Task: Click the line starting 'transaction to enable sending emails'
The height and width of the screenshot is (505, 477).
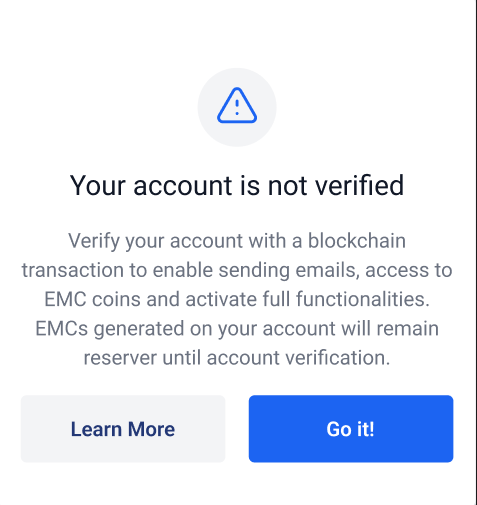Action: coord(237,270)
